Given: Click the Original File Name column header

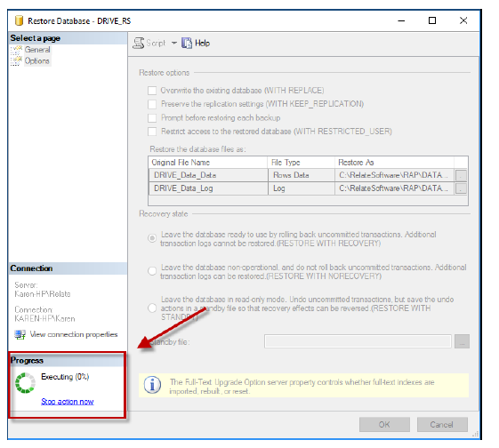Looking at the screenshot, I should [x=208, y=163].
